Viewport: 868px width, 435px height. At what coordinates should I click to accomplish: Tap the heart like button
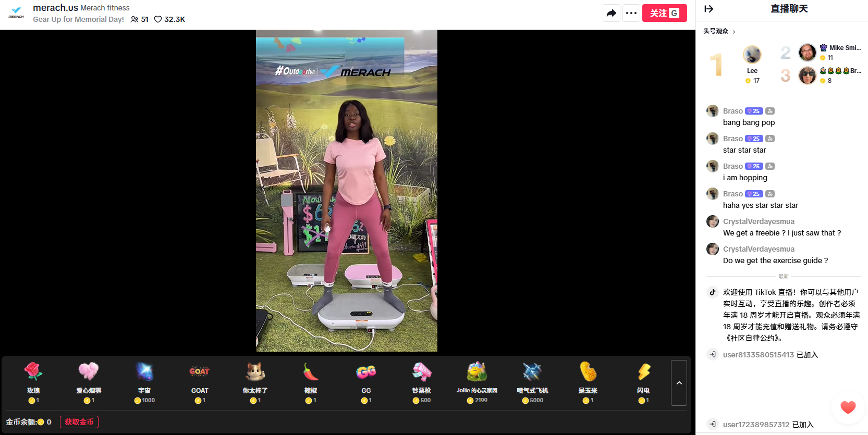(848, 407)
